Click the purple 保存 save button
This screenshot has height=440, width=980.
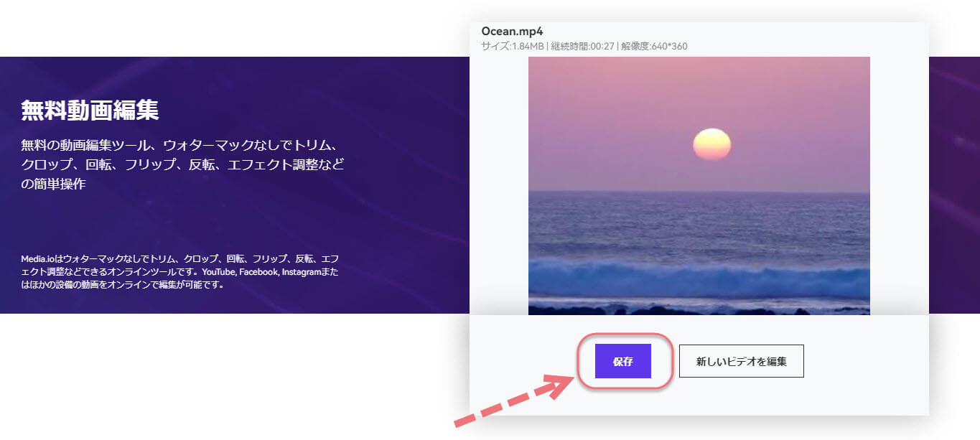coord(622,361)
